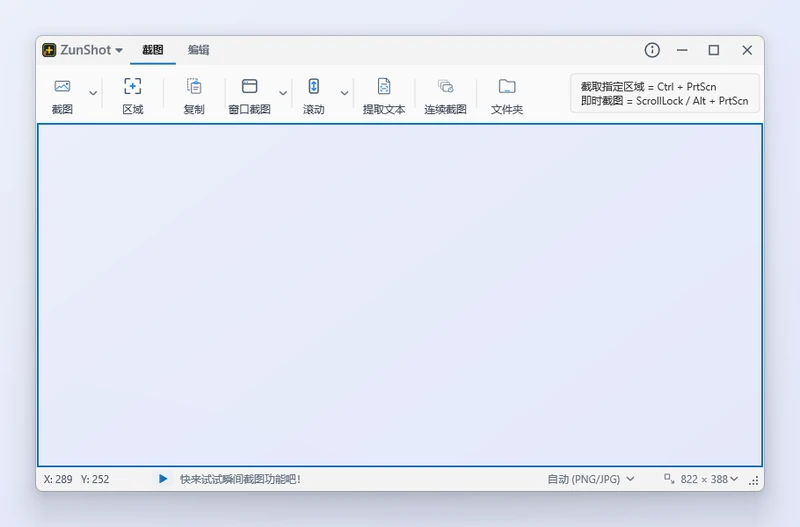800x527 pixels.
Task: Open the 822 × 388 size dropdown
Action: [709, 480]
